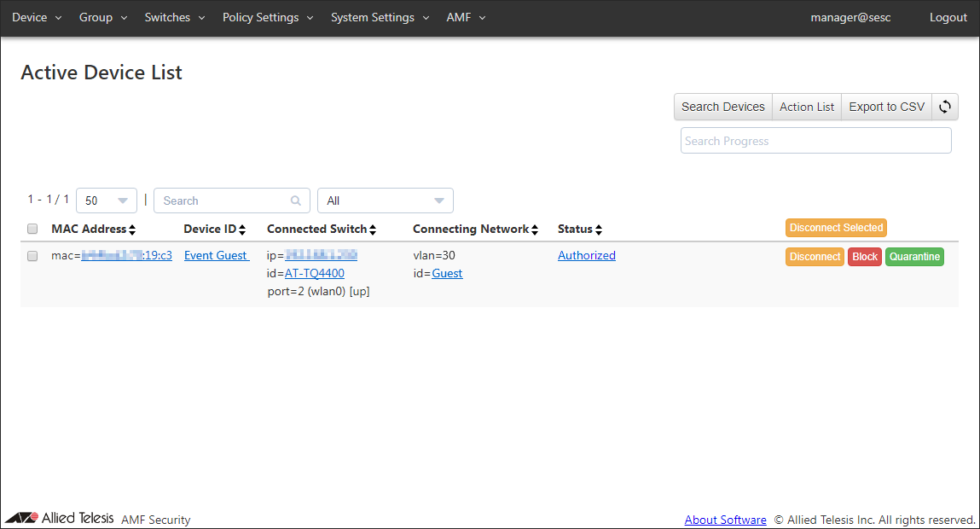Click the Export to CSV button
Viewport: 980px width, 529px height.
pos(886,107)
